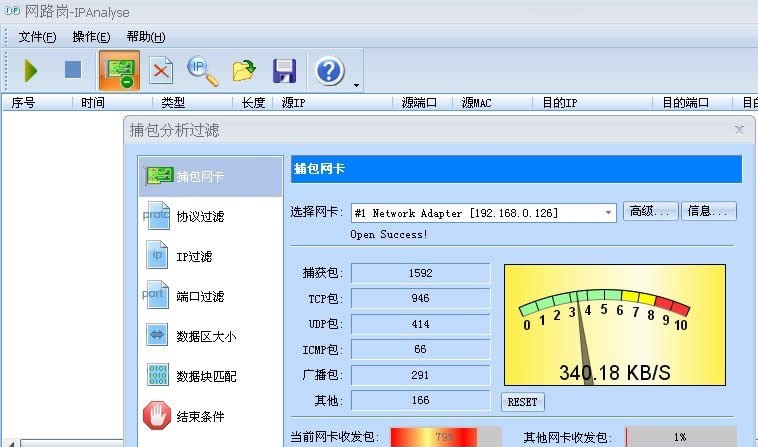Clear packets with the red X document icon
This screenshot has height=447, width=758.
[161, 71]
